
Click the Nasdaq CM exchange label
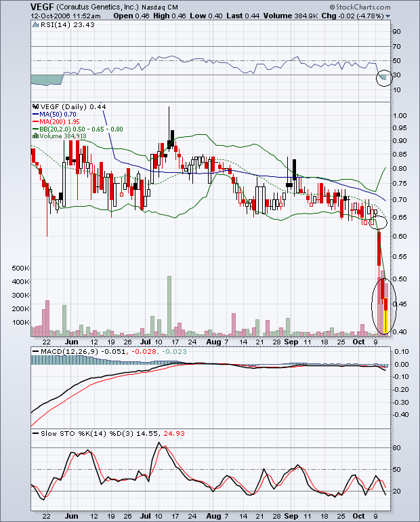160,7
